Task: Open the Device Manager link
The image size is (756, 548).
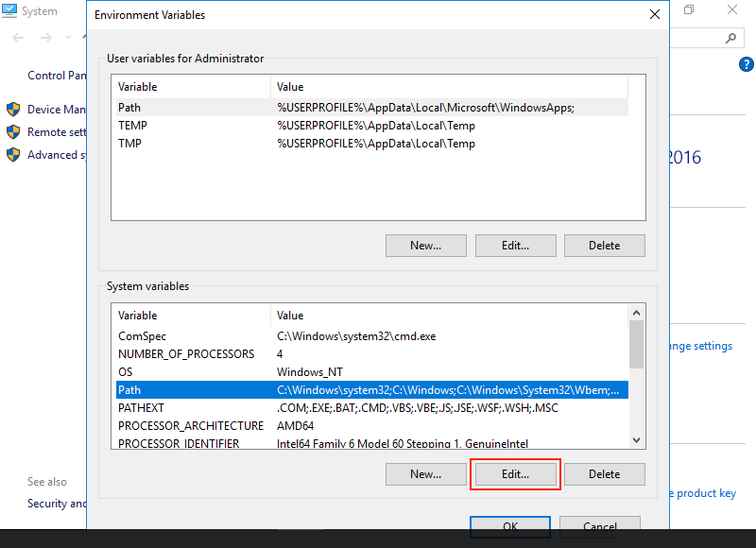Action: [57, 109]
